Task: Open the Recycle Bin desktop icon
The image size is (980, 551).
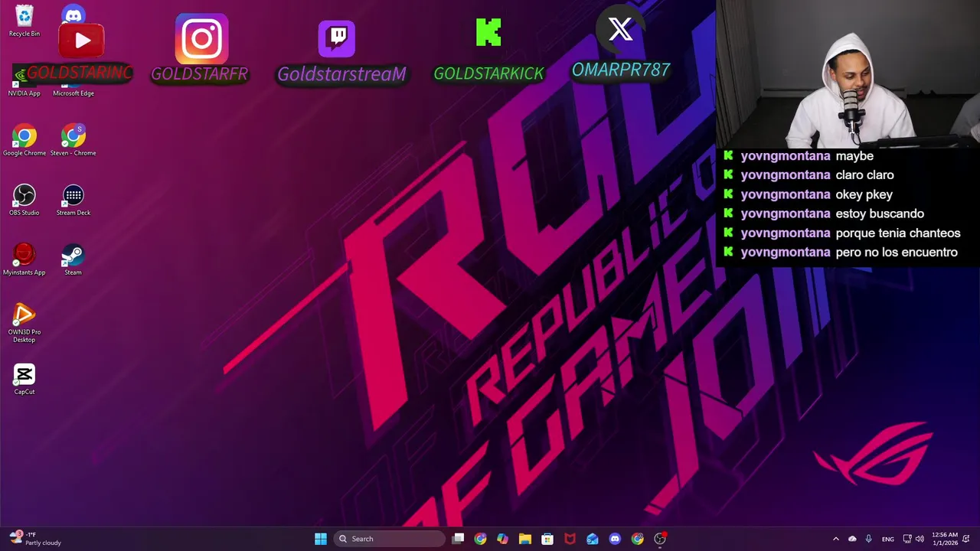Action: [x=24, y=21]
